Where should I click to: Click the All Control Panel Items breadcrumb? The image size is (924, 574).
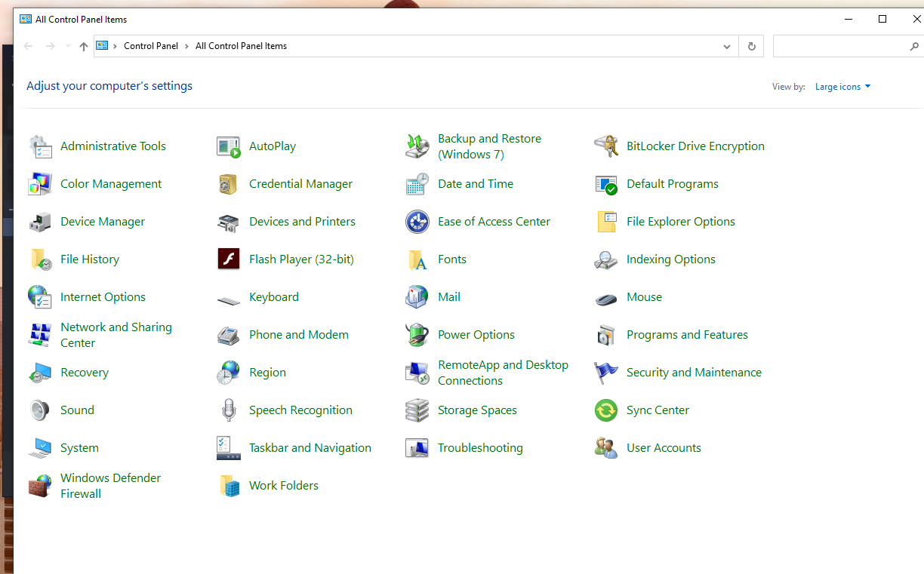(x=241, y=46)
